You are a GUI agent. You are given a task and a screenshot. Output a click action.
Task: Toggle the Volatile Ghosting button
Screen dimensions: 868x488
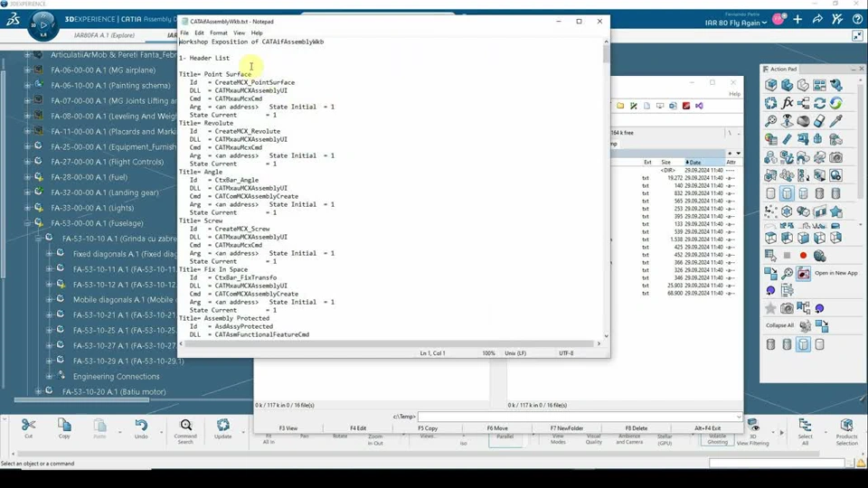click(x=717, y=439)
